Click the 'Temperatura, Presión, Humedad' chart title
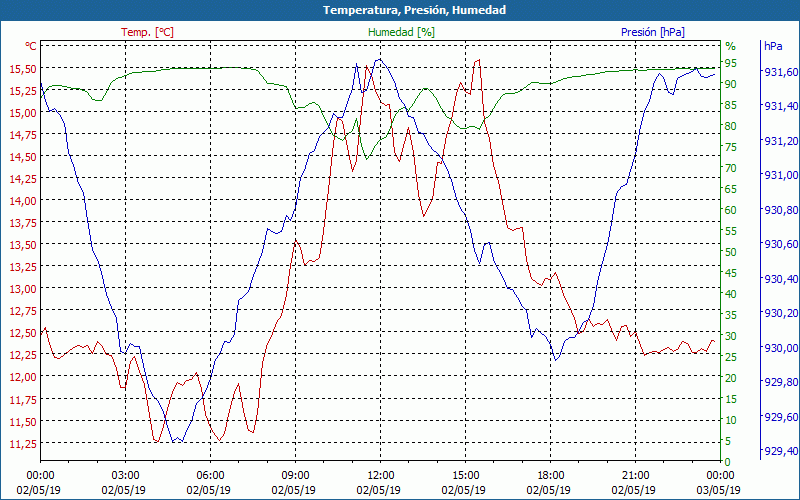Screen dimensions: 800x500 (414, 10)
